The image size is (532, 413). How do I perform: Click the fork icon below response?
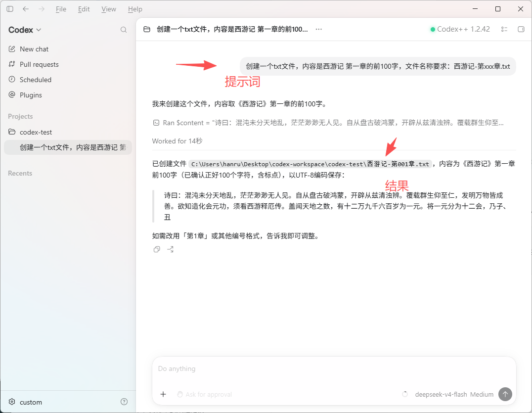pyautogui.click(x=170, y=249)
